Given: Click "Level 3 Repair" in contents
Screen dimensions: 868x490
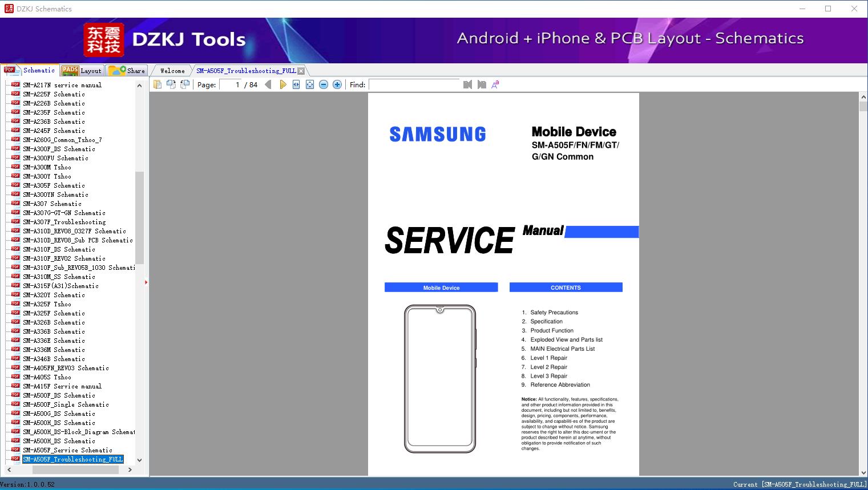Looking at the screenshot, I should 549,376.
